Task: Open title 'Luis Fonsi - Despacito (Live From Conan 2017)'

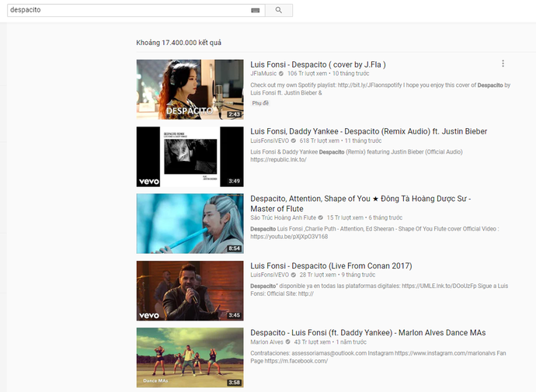Action: (x=331, y=266)
